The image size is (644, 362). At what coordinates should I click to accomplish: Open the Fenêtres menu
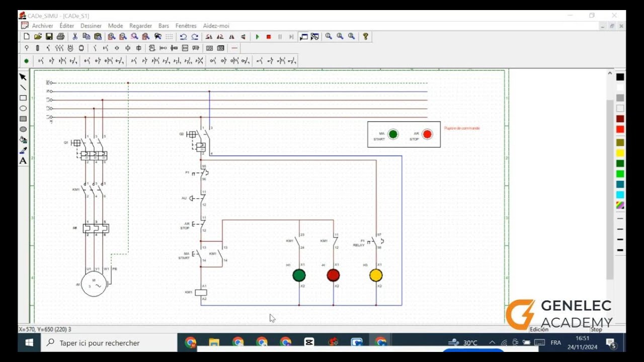click(186, 26)
